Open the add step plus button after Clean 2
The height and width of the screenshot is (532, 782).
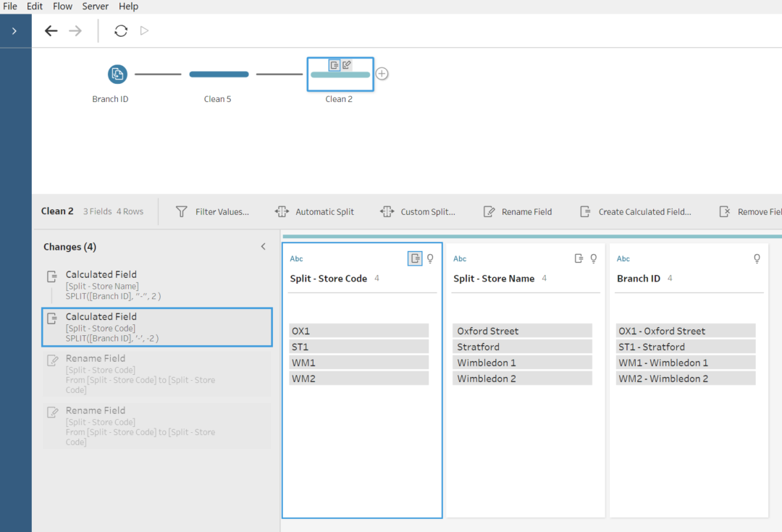tap(382, 73)
